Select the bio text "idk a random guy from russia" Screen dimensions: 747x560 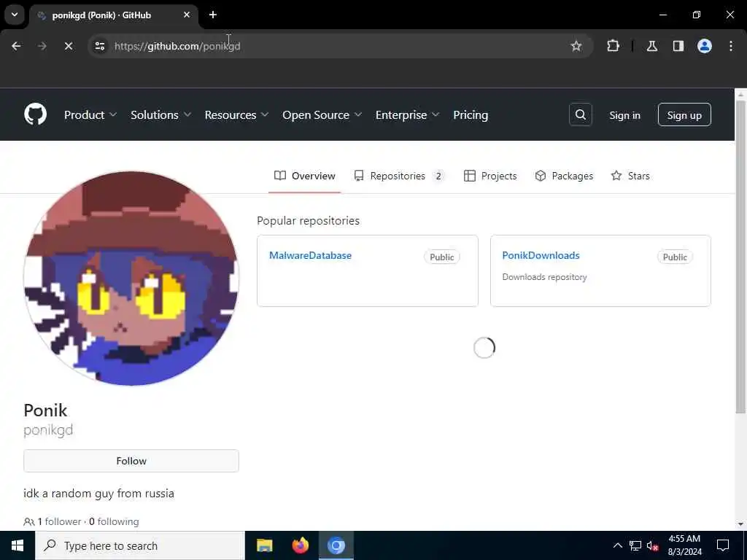coord(98,494)
